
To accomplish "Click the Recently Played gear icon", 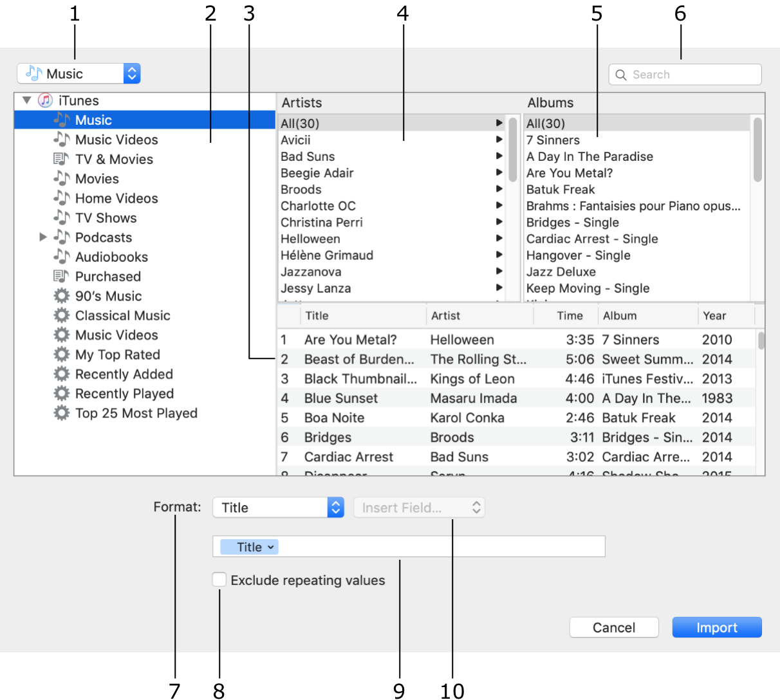I will [62, 393].
